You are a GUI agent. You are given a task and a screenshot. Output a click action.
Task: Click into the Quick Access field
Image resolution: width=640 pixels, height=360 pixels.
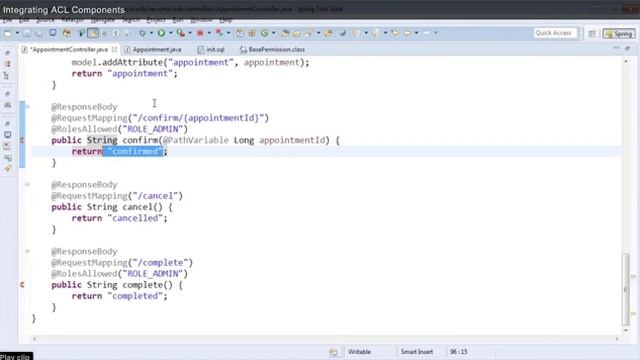556,33
